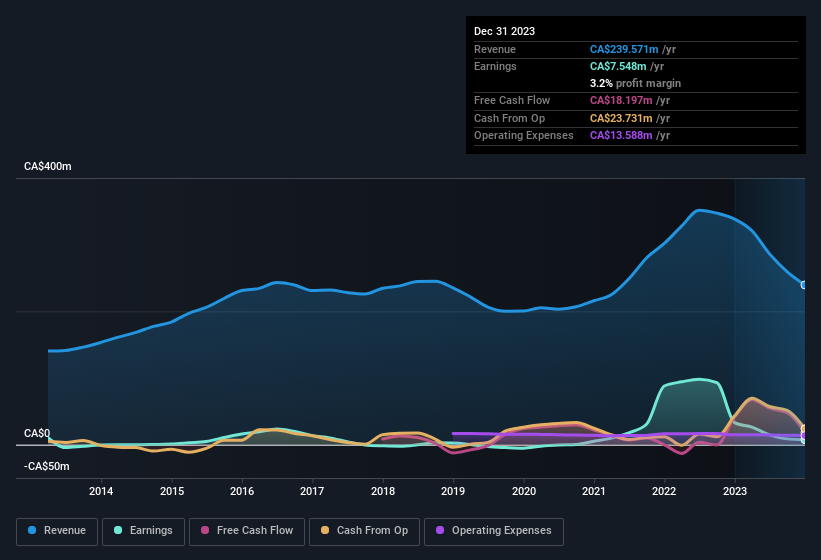Click the 2021 x-axis year label
The height and width of the screenshot is (560, 821).
pos(594,491)
